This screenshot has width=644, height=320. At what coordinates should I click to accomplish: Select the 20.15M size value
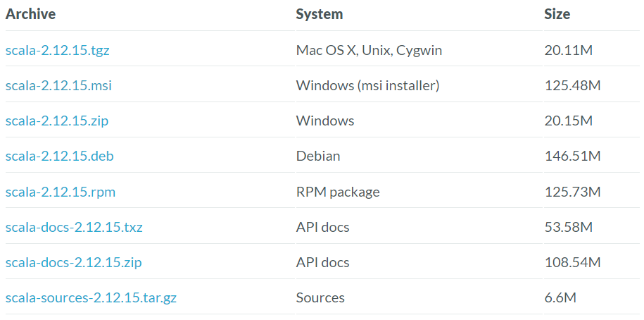point(569,121)
